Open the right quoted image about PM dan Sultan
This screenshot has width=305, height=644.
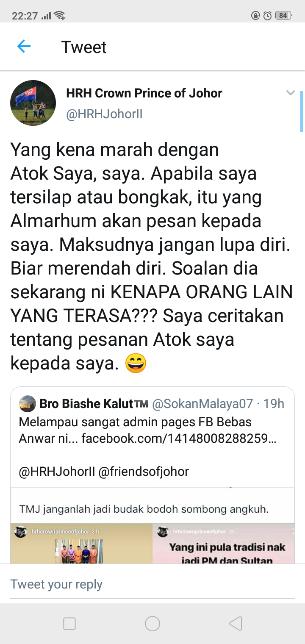223,544
